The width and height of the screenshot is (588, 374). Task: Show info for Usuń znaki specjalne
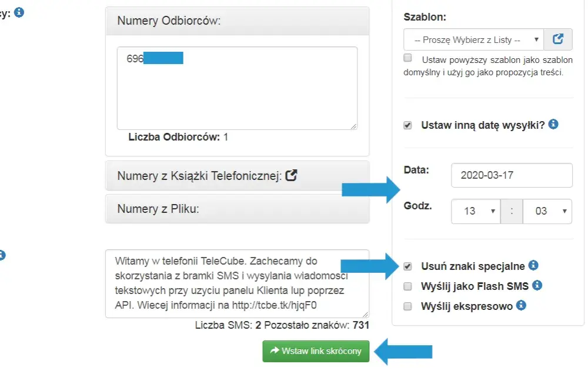tap(533, 265)
